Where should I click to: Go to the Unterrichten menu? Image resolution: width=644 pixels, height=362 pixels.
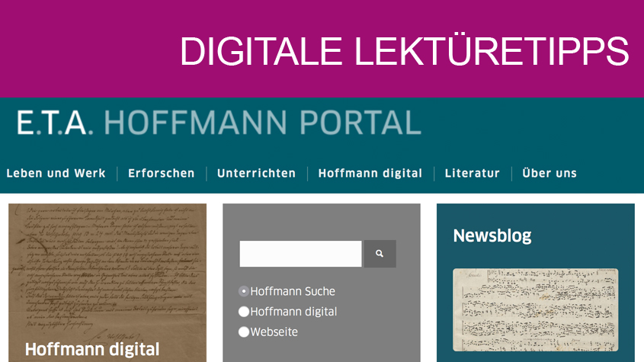(x=256, y=174)
